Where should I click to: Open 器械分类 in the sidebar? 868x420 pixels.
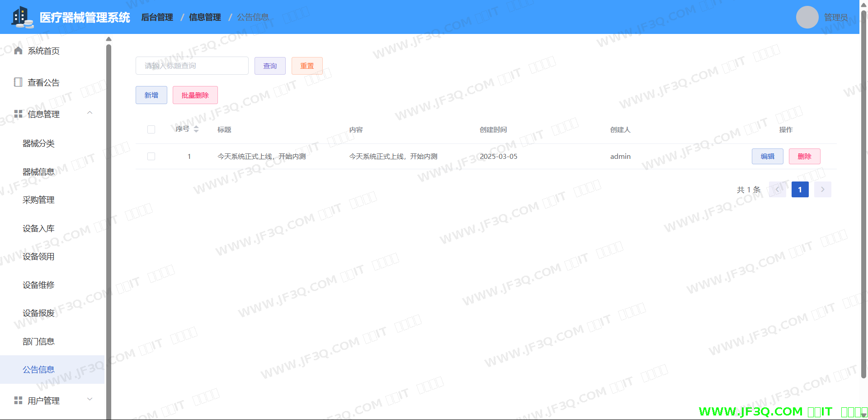point(38,144)
